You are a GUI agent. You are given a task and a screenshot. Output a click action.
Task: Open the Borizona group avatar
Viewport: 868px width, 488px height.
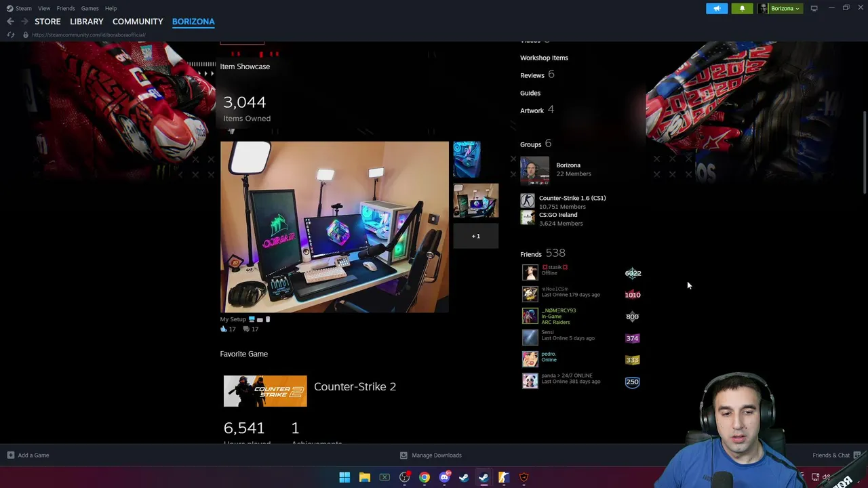pos(534,171)
